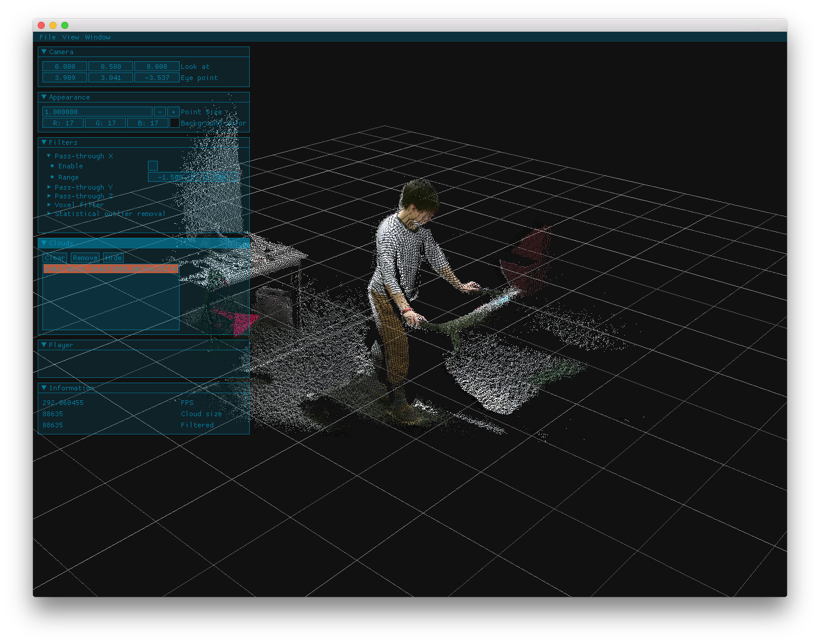
Task: Collapse the Pass-through X filter
Action: 49,156
